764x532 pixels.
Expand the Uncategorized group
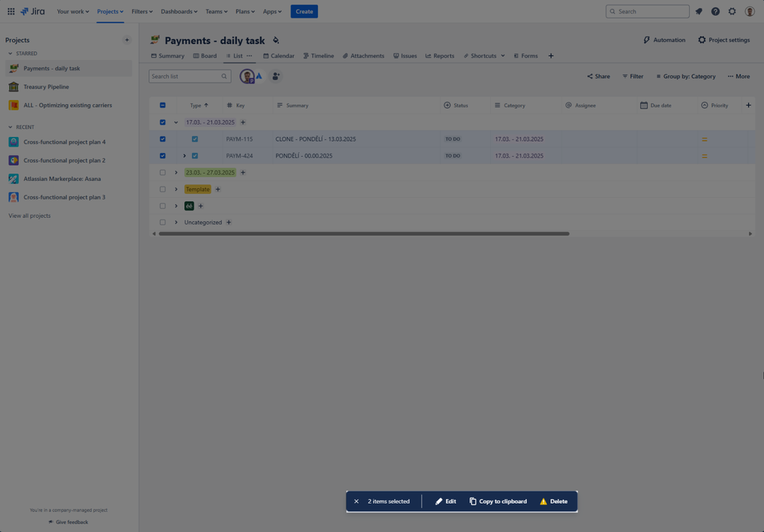tap(176, 222)
